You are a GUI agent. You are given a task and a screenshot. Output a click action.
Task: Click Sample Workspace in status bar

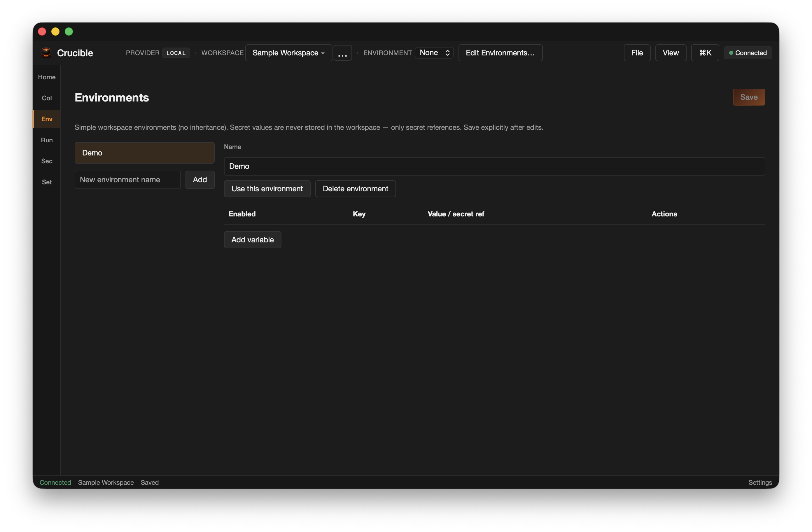click(x=106, y=482)
